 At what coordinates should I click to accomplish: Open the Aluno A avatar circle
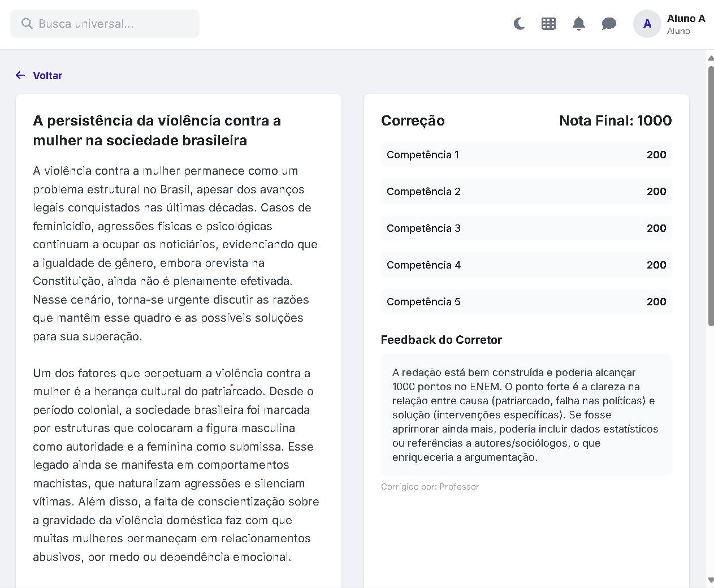647,24
